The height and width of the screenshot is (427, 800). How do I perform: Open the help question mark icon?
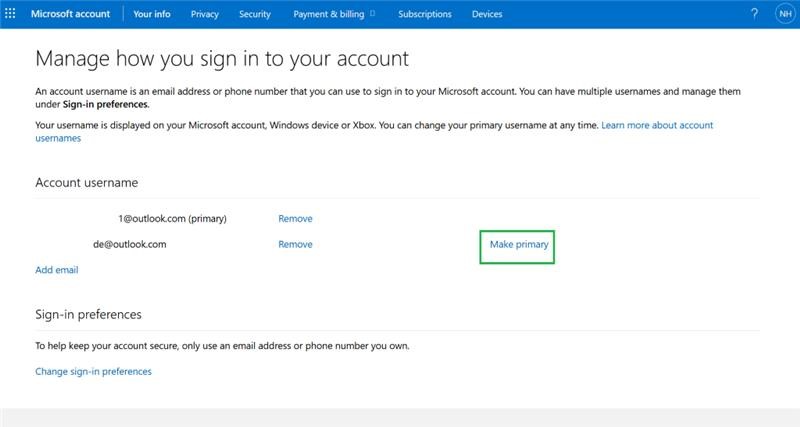(754, 14)
